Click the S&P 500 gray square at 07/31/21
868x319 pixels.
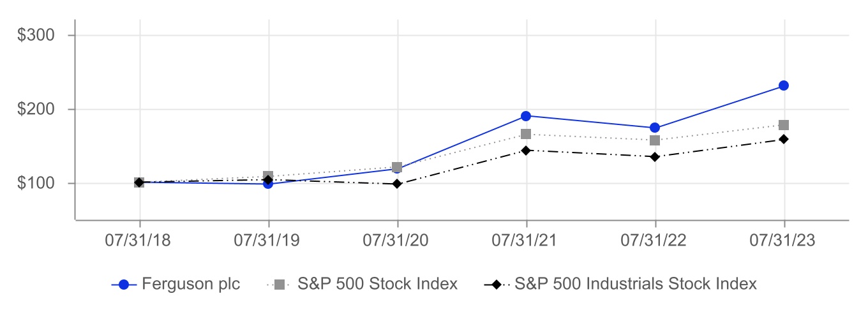click(x=526, y=134)
